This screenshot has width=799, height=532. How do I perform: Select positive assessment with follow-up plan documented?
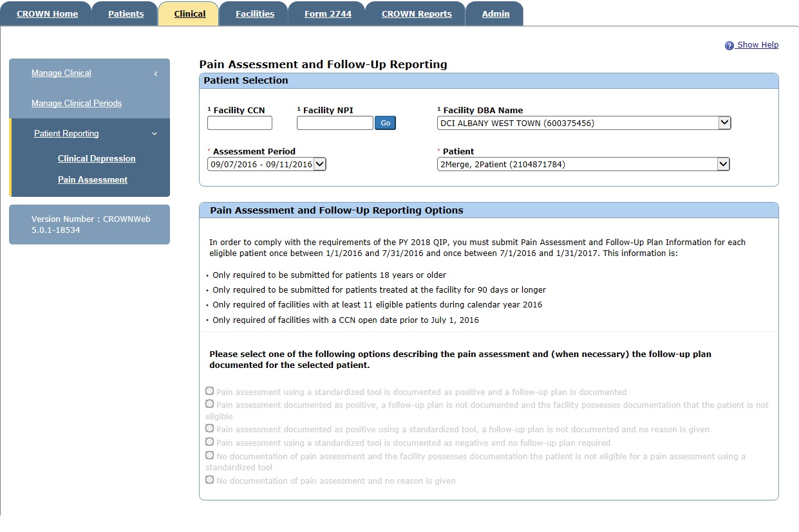click(x=210, y=391)
